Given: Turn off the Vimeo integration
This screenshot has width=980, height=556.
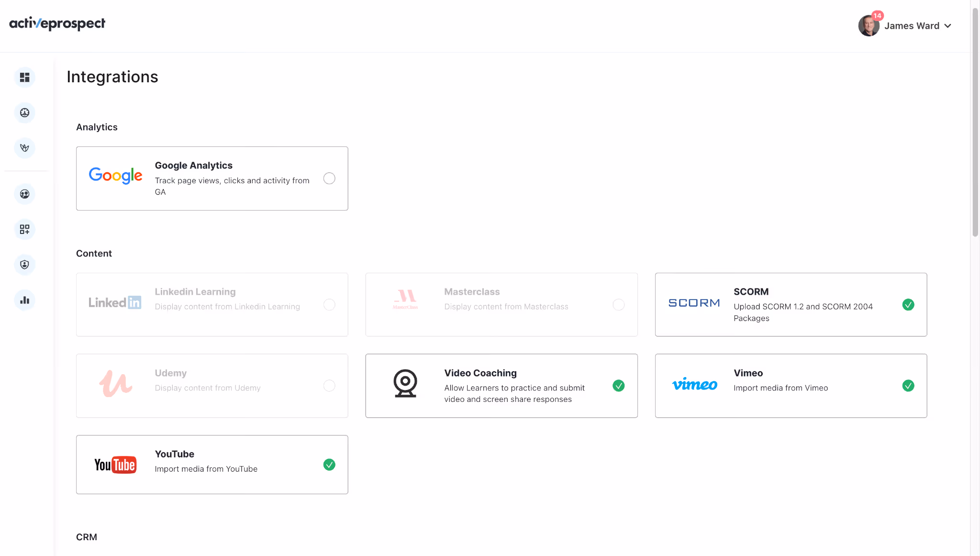Looking at the screenshot, I should (908, 386).
